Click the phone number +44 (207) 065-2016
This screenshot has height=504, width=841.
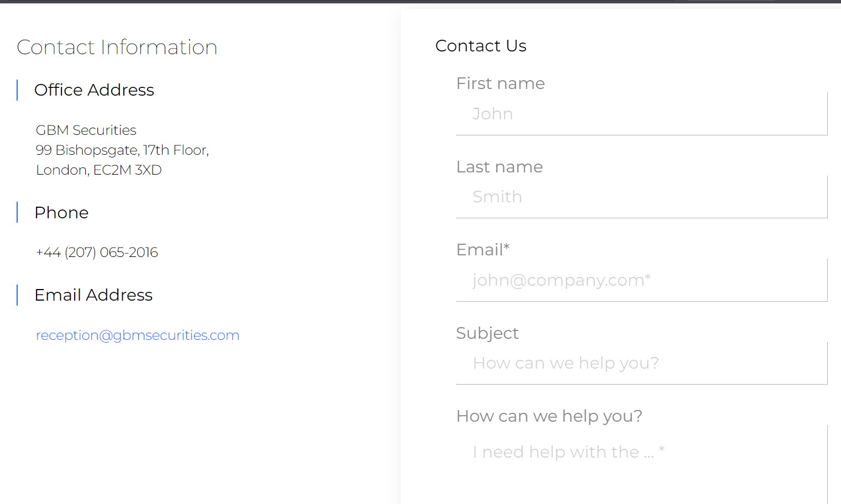click(x=97, y=253)
